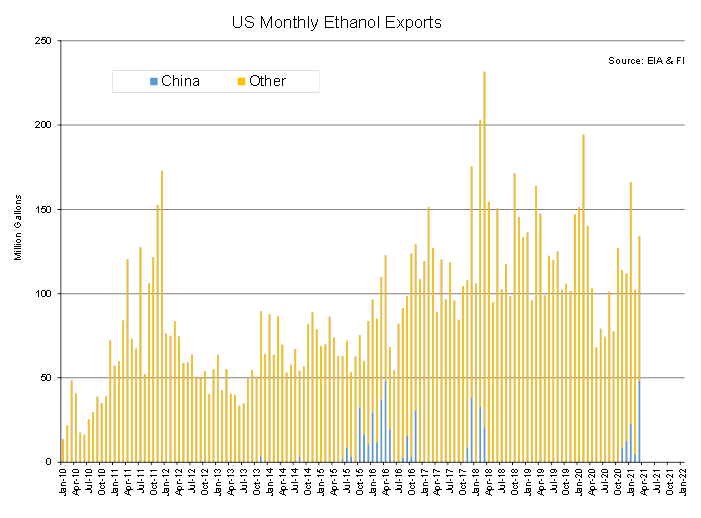Select the China legend label

(180, 81)
